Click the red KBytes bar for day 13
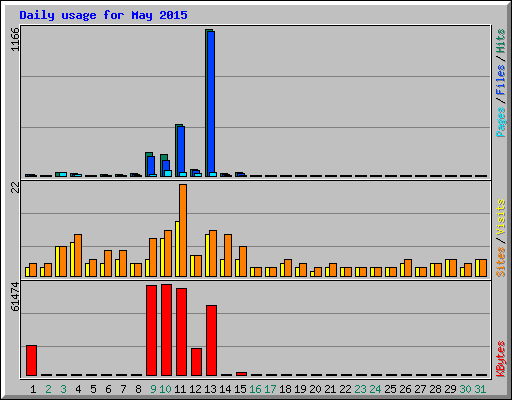The image size is (512, 400). (x=211, y=340)
